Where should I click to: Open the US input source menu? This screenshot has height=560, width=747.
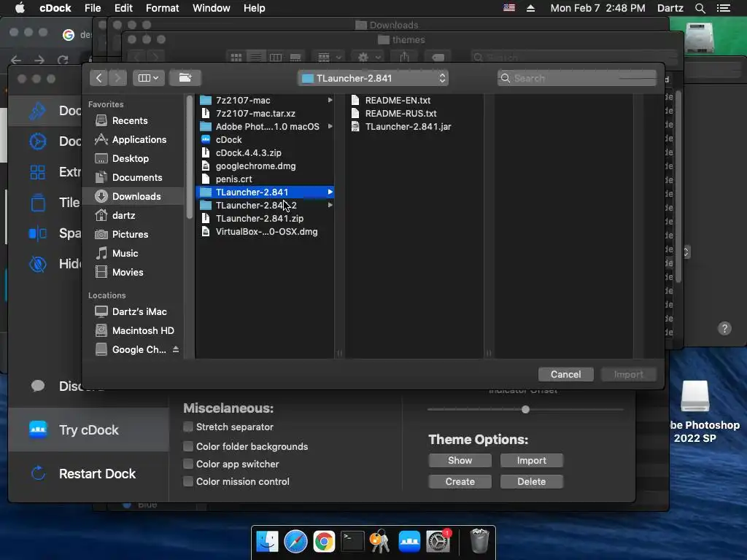point(508,8)
